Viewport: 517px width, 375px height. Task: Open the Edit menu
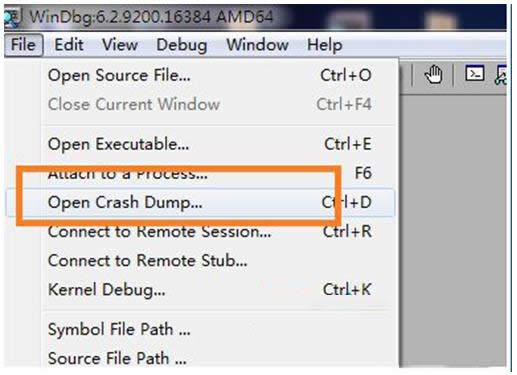click(x=69, y=45)
